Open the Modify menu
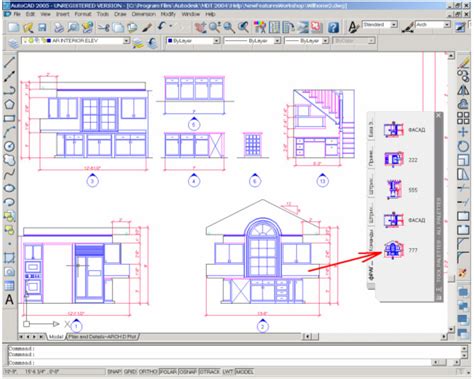Viewport: 474px width, 379px height. pyautogui.click(x=168, y=14)
